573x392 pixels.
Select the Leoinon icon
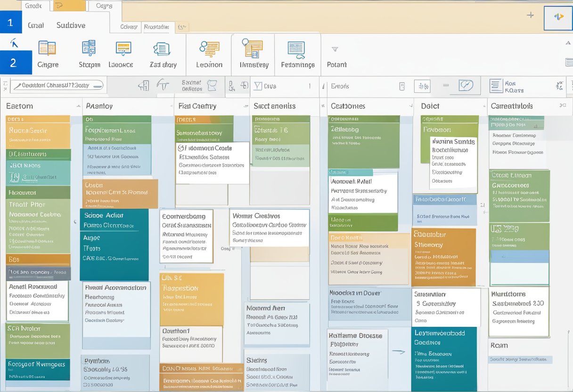pos(209,52)
